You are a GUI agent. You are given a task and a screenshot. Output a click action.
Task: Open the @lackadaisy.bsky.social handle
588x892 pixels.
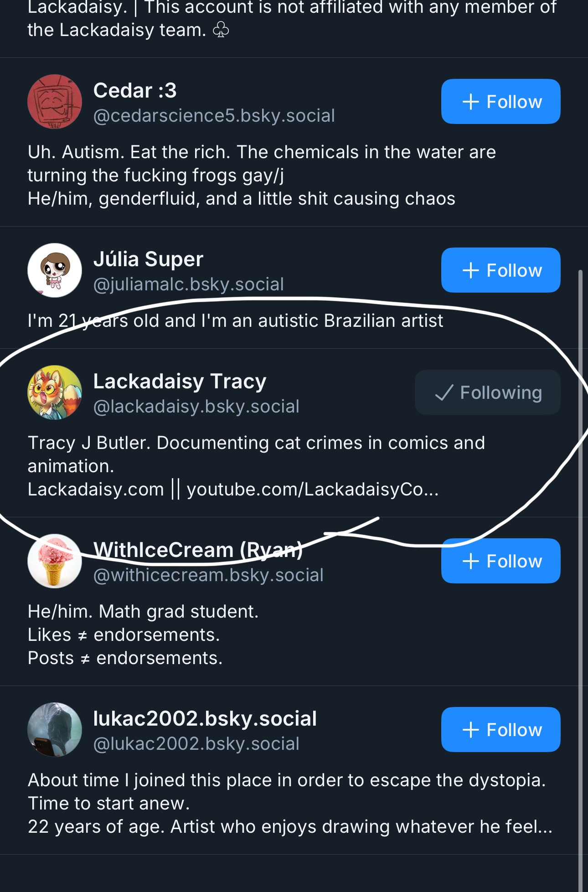point(196,407)
